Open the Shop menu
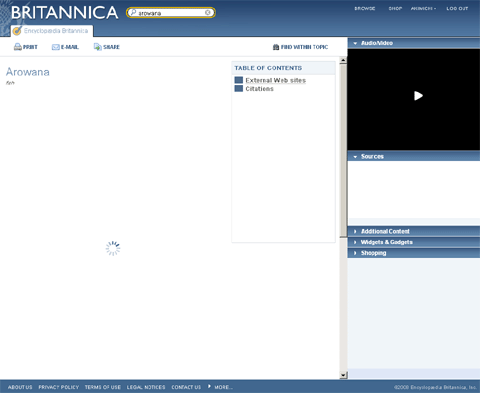 point(395,8)
